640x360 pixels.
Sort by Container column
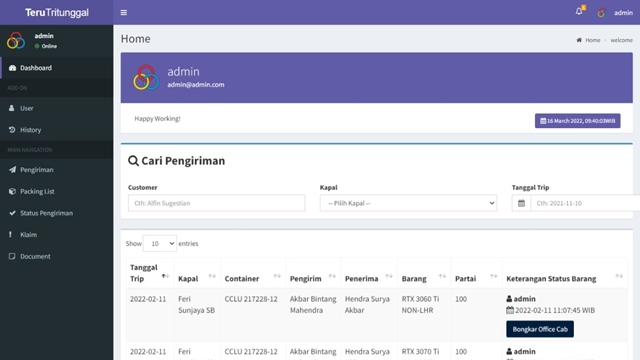253,273
